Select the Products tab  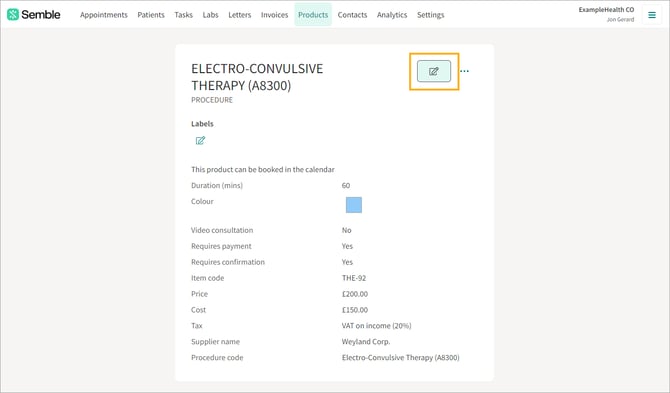click(x=313, y=15)
